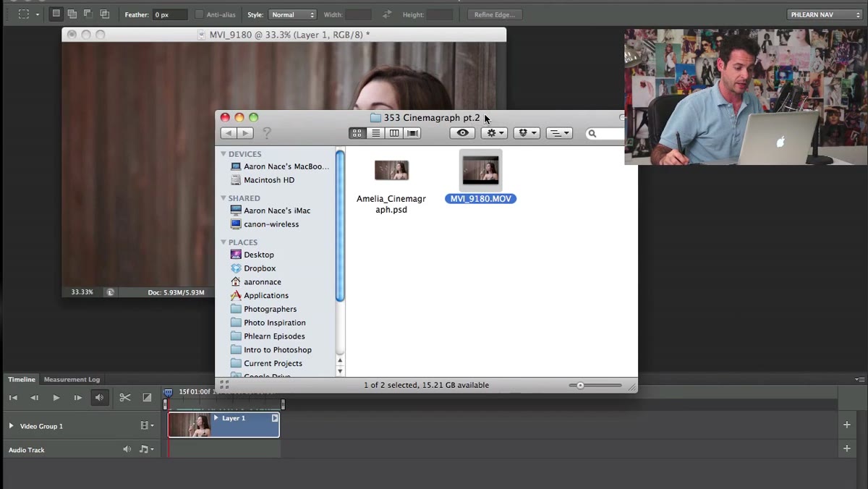The image size is (868, 489).
Task: Open the transition chooser icon in Timeline
Action: (x=147, y=397)
